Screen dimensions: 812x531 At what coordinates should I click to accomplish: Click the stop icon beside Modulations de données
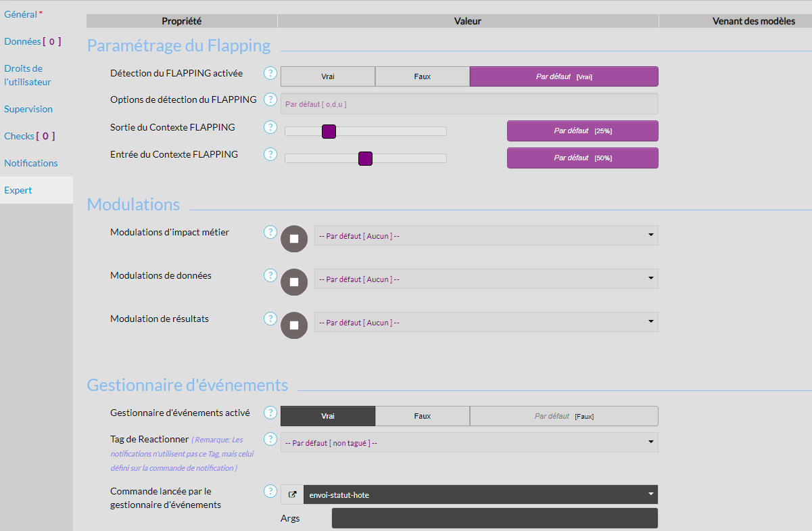[x=294, y=282]
